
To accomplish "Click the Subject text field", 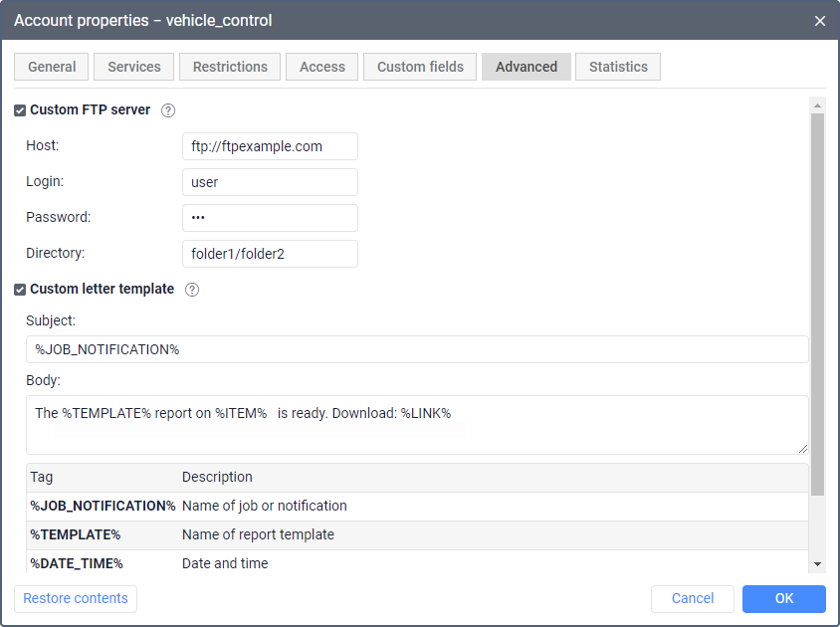I will coord(417,349).
